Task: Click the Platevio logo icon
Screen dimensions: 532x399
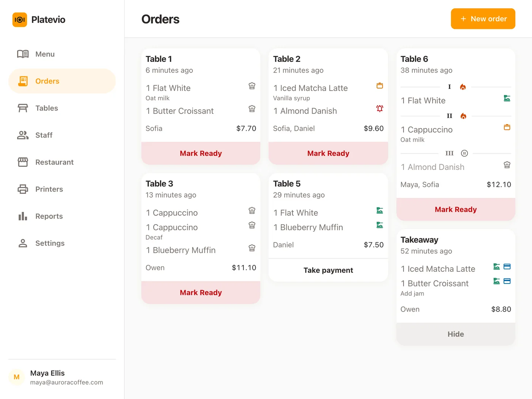Action: 20,20
